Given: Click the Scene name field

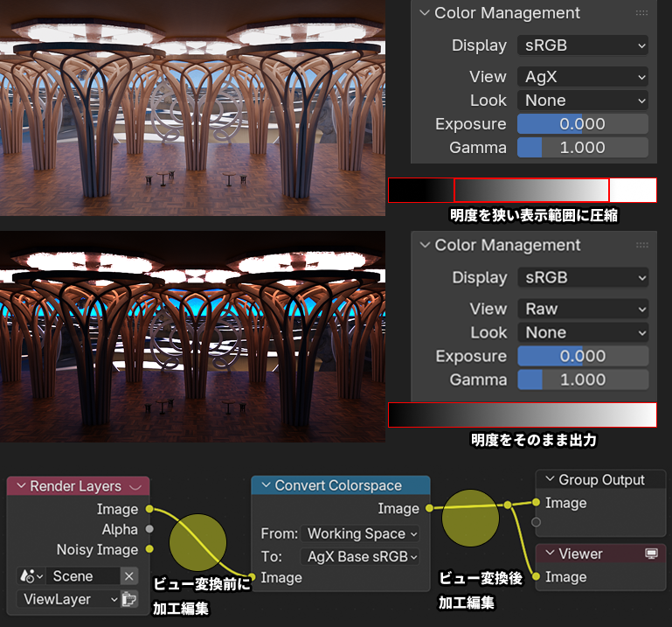Looking at the screenshot, I should (x=83, y=576).
